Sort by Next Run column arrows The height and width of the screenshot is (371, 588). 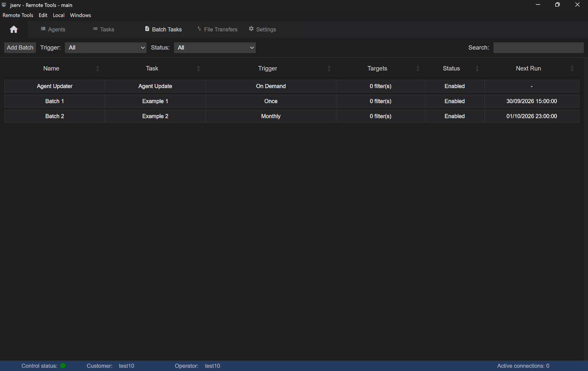pyautogui.click(x=572, y=68)
